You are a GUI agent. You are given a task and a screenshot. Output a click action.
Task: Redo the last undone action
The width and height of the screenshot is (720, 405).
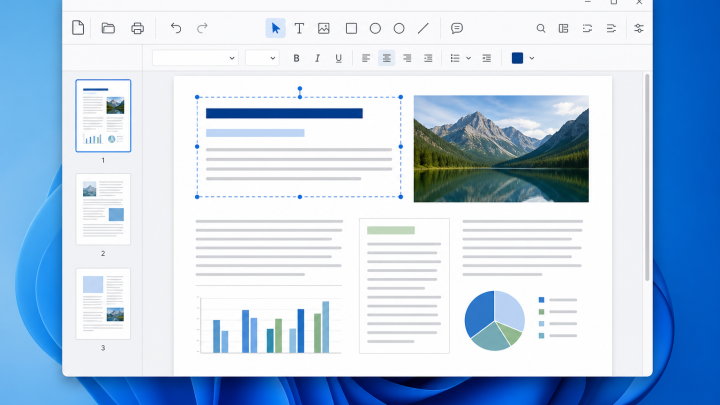pos(202,28)
